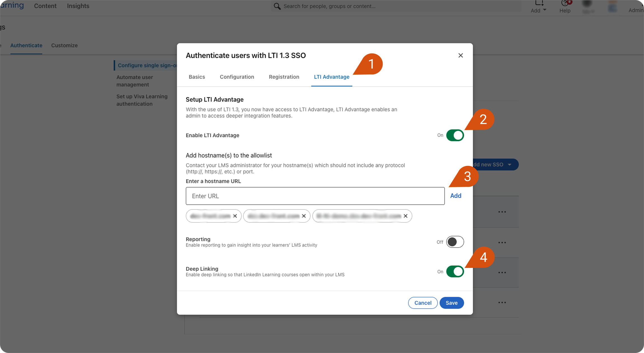Remove the third hostname chip

tap(406, 216)
